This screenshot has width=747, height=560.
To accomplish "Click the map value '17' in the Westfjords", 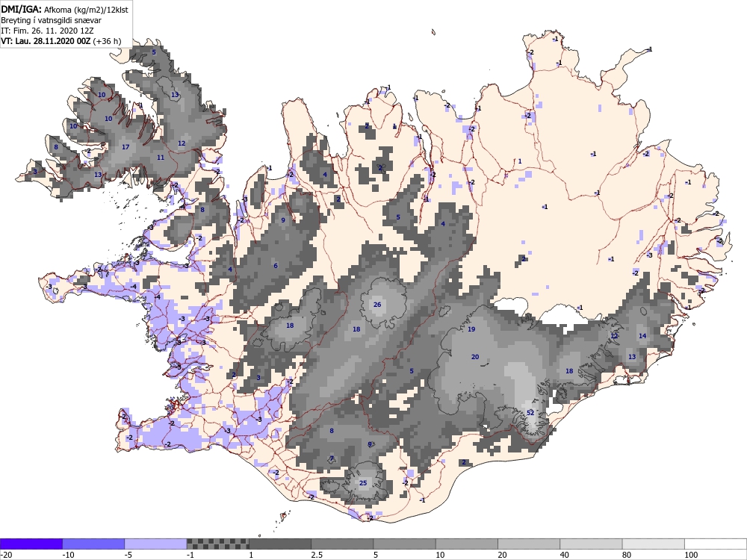I will (125, 146).
